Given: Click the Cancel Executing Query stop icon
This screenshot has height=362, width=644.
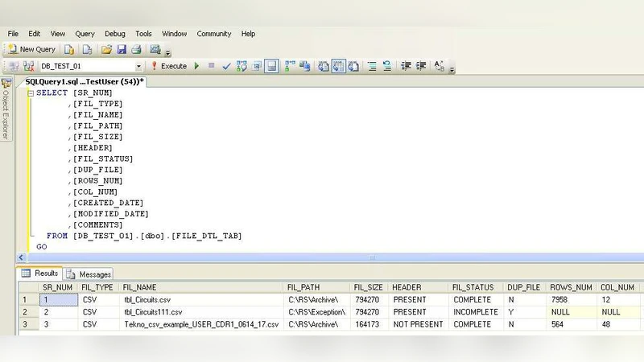Looking at the screenshot, I should pos(211,66).
